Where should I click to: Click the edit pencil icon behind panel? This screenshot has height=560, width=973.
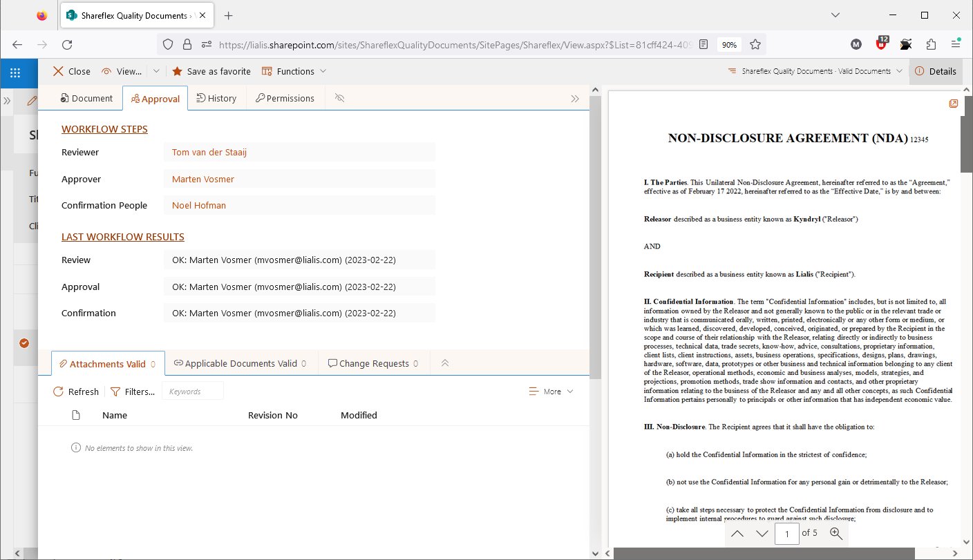tap(32, 101)
